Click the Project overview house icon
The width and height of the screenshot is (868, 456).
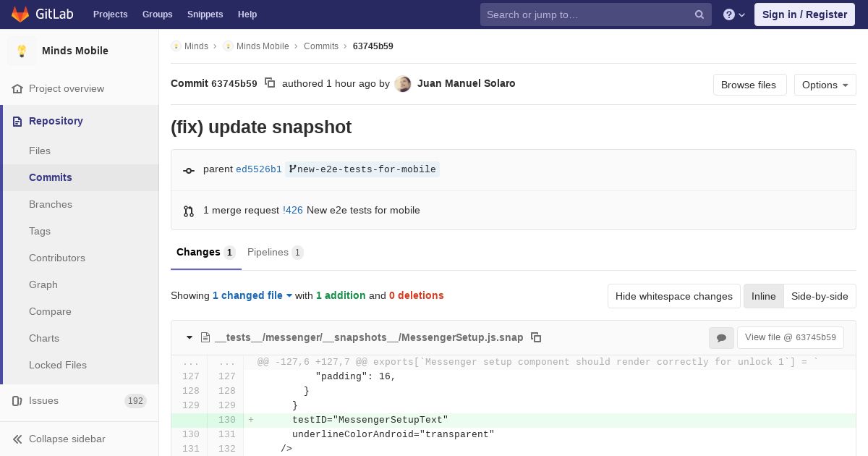(x=17, y=88)
